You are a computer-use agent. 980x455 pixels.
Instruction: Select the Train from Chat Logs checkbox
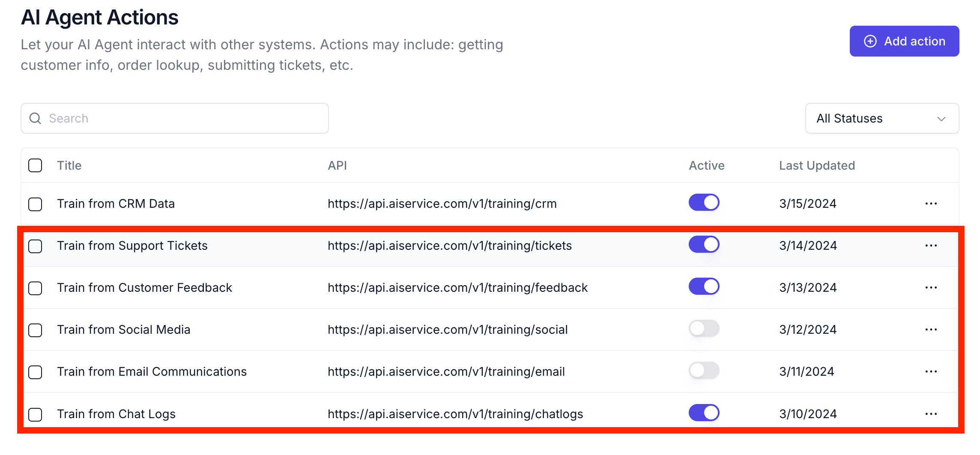(35, 414)
